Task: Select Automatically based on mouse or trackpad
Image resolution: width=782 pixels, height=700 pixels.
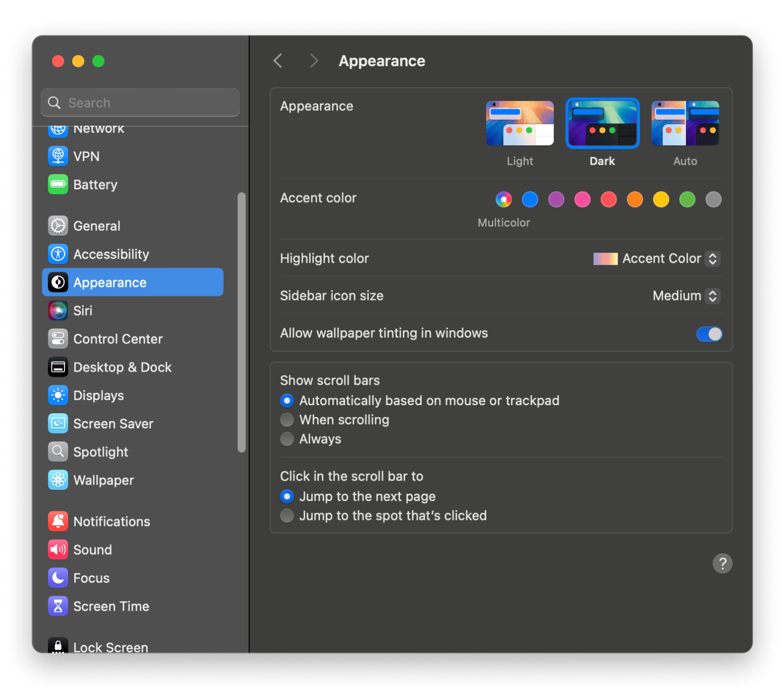Action: (287, 401)
